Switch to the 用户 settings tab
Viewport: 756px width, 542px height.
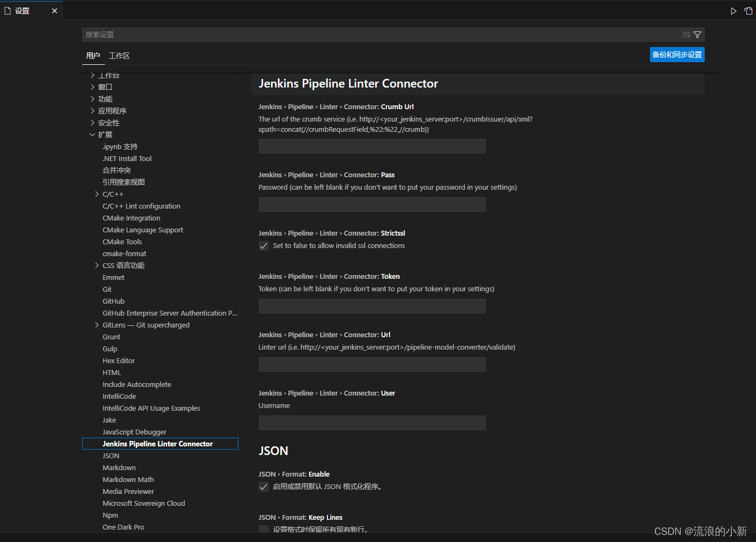tap(93, 56)
